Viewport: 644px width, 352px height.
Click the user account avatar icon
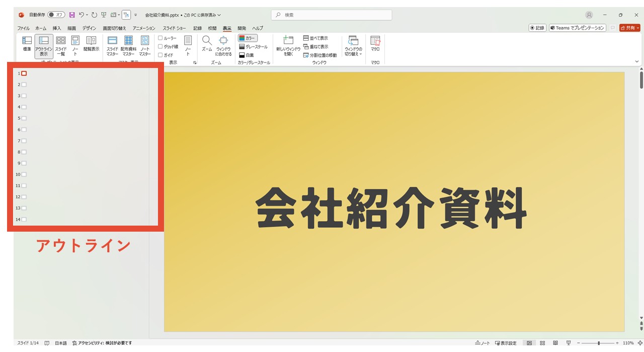pos(589,15)
